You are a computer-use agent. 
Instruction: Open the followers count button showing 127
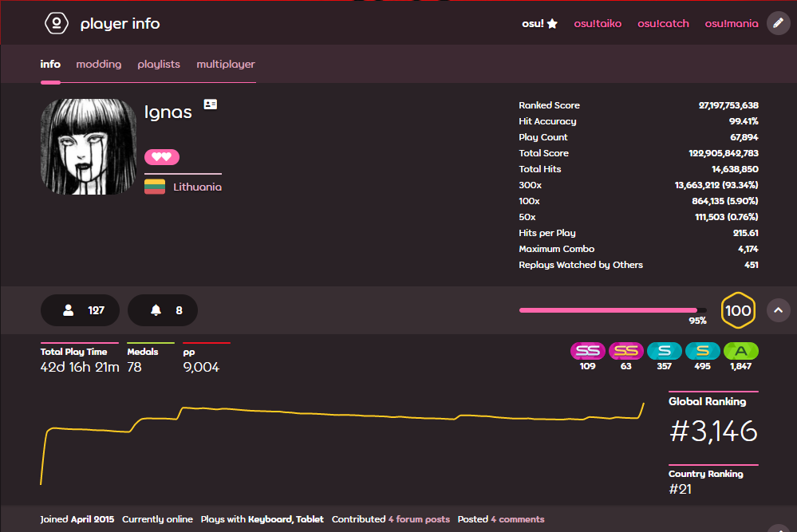point(80,310)
